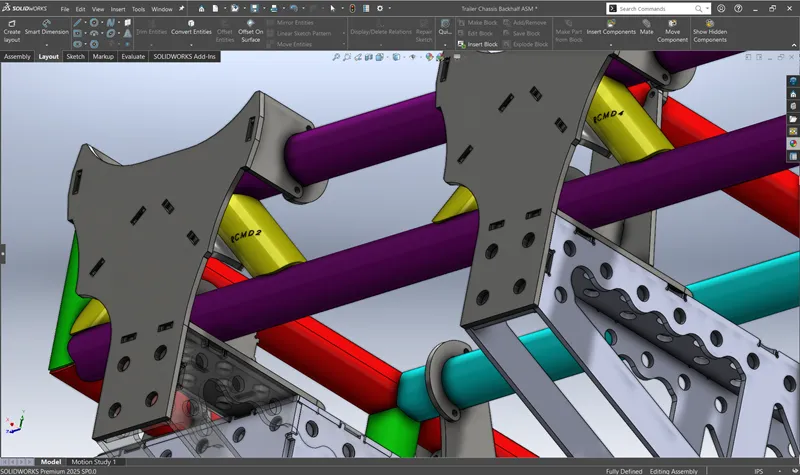
Task: Open Hide/Show Items eye icon
Action: click(x=412, y=57)
